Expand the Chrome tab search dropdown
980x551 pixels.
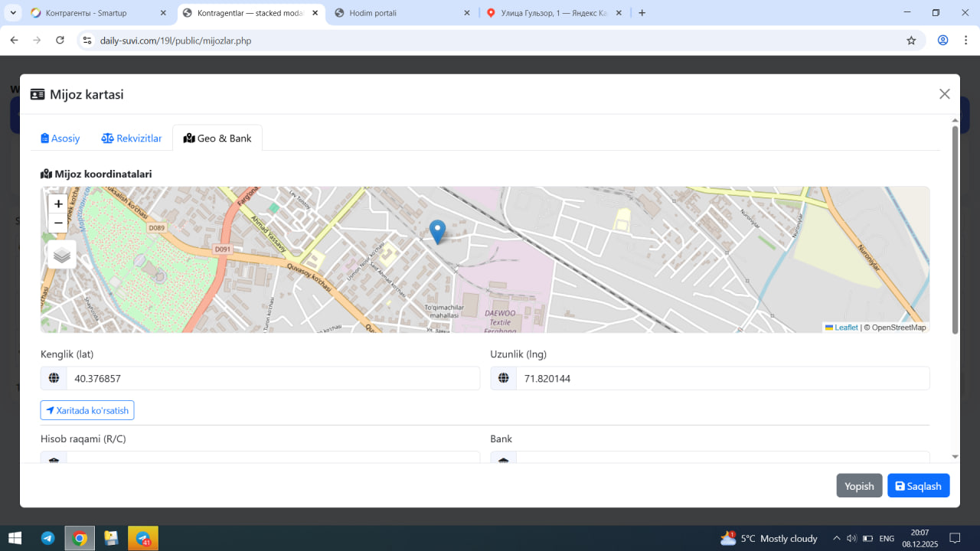[13, 13]
